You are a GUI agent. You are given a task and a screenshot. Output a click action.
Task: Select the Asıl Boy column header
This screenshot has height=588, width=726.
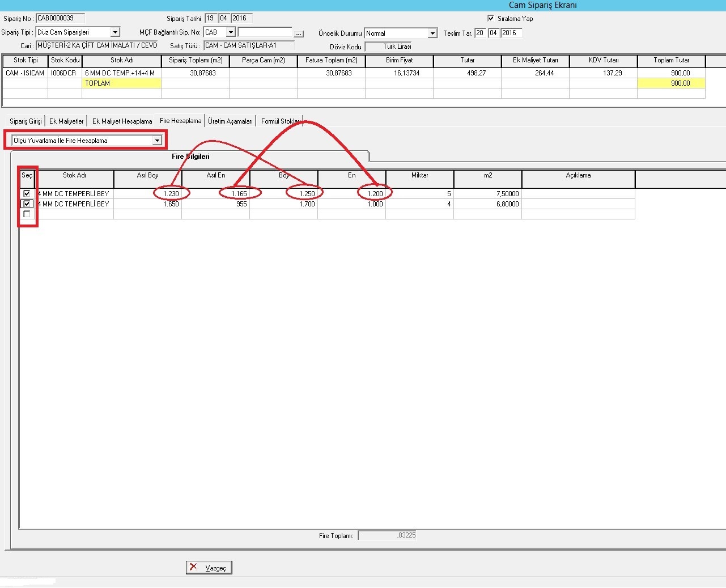point(147,176)
